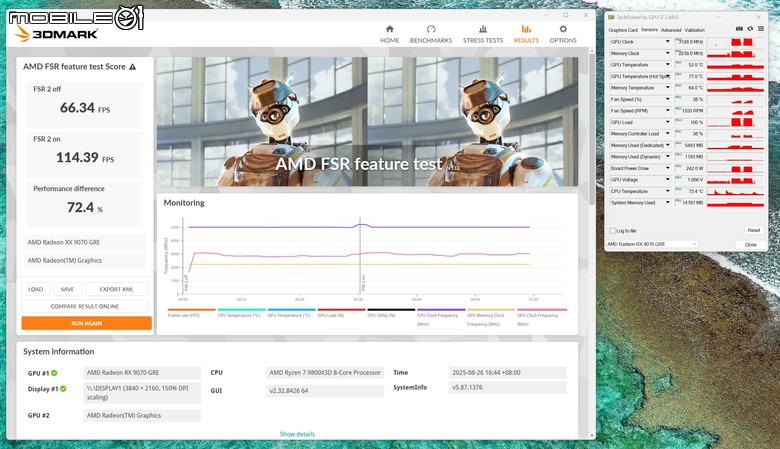Click EXPORT XML
The height and width of the screenshot is (449, 780).
click(116, 289)
